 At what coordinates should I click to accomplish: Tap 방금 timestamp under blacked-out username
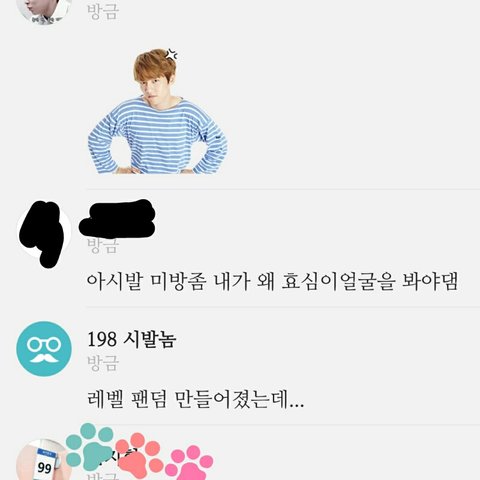103,245
